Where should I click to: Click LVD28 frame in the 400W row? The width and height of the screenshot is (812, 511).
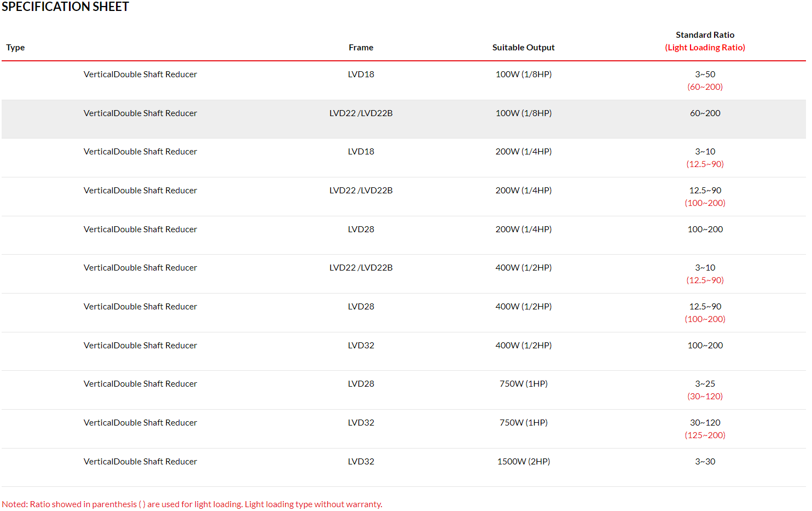pos(361,307)
